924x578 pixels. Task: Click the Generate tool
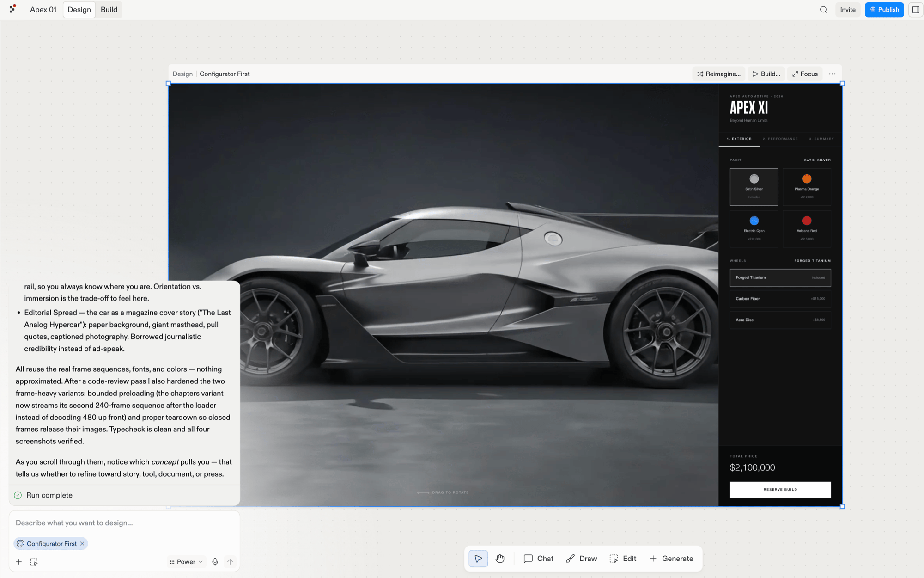point(671,559)
